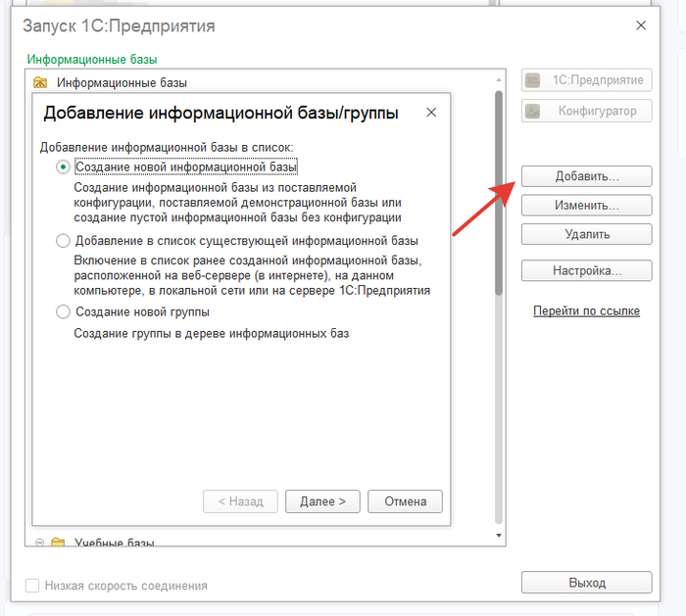Choose 'Добавление в список существующей информационной базы' option

pyautogui.click(x=63, y=241)
